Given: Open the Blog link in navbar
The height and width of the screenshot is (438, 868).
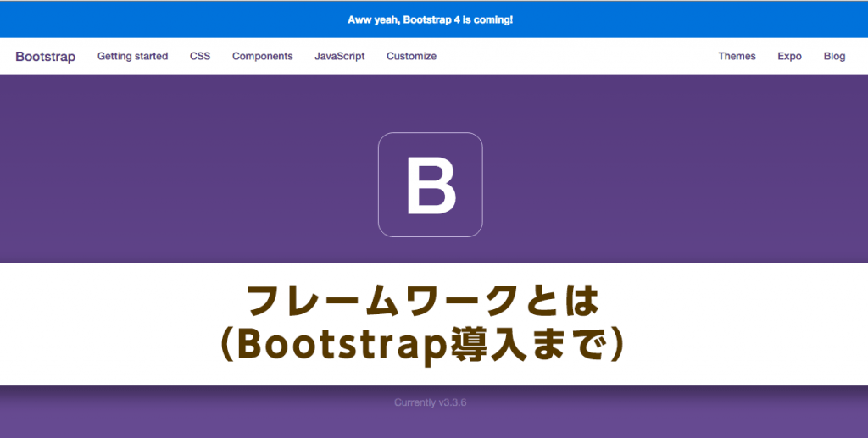Looking at the screenshot, I should [x=834, y=57].
